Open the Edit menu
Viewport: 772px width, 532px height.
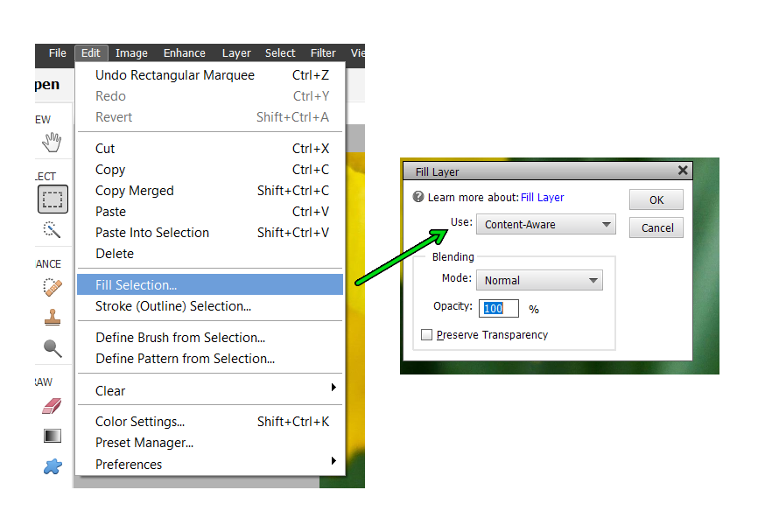[91, 52]
